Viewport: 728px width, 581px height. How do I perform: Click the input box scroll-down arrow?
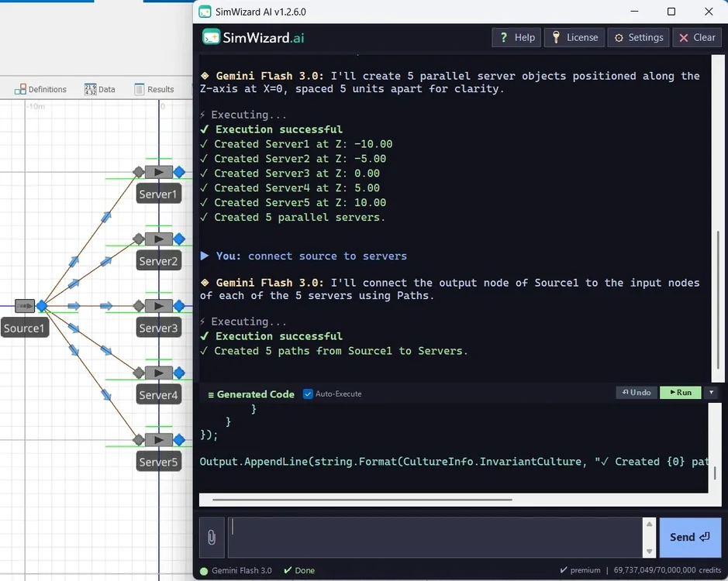[x=650, y=552]
